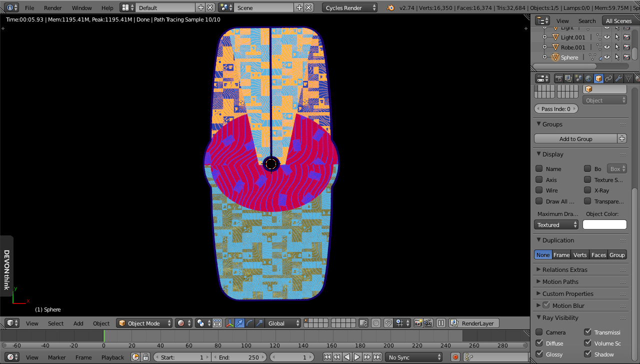
Task: Open the Render menu
Action: click(53, 7)
